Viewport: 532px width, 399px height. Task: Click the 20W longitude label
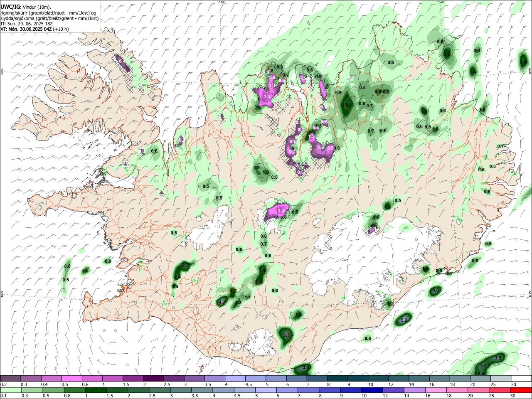click(221, 2)
